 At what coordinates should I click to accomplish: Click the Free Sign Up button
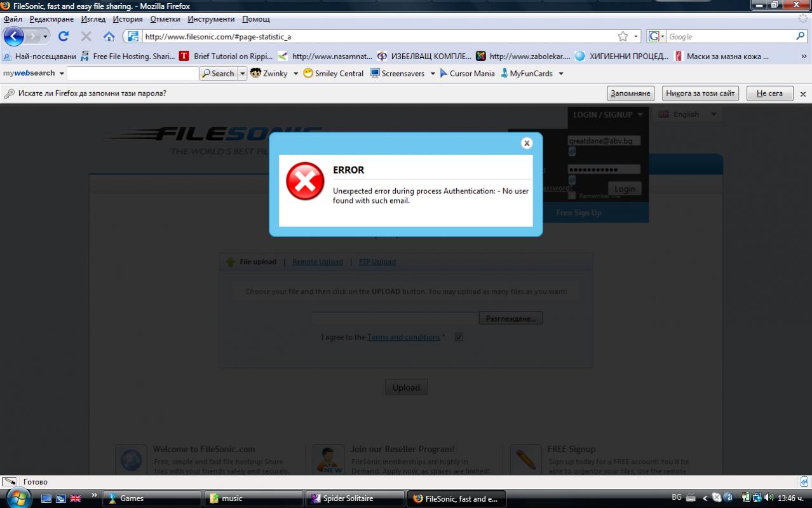click(x=578, y=212)
